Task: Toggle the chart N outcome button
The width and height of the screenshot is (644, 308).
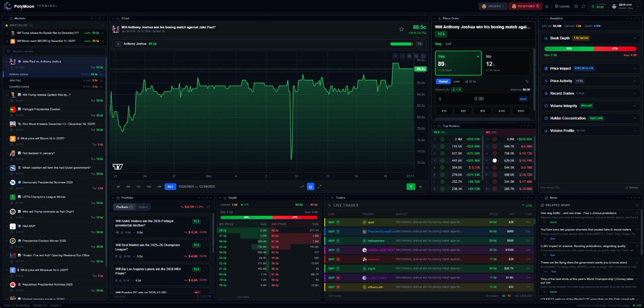Action: click(420, 187)
